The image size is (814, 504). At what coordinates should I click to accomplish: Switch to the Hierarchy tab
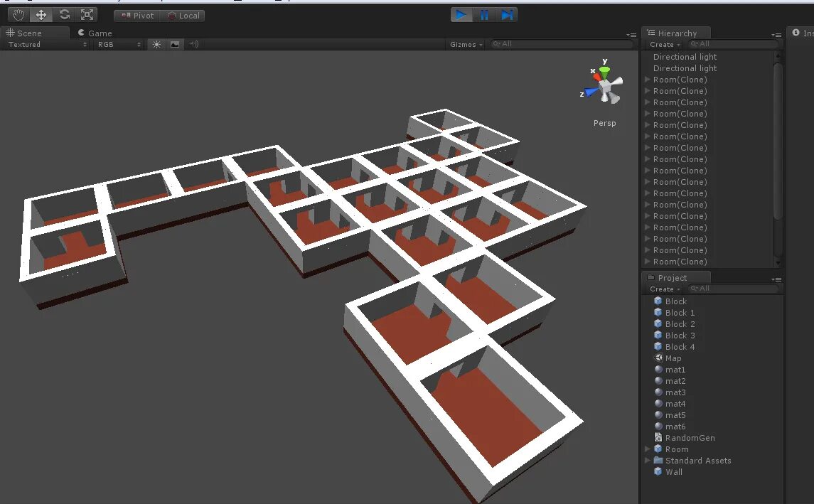(676, 33)
